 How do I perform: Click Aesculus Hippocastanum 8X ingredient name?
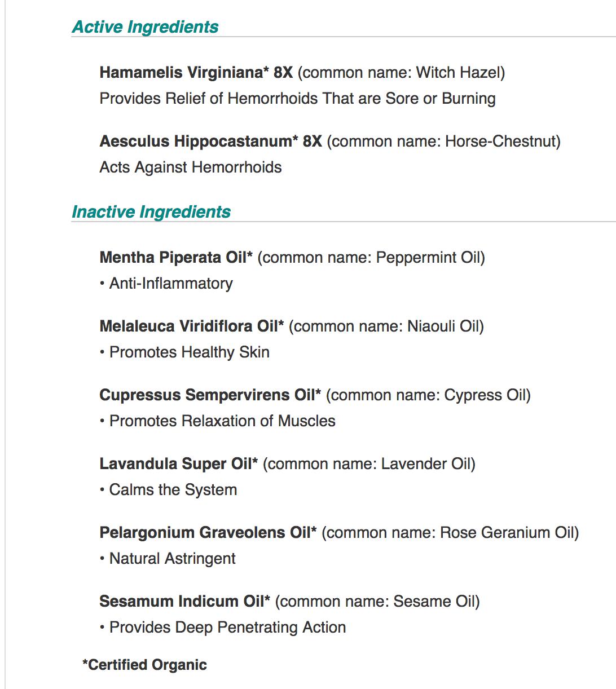pyautogui.click(x=211, y=142)
